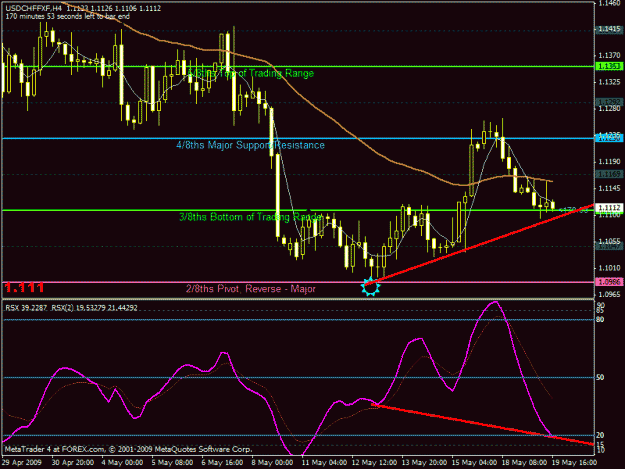The height and width of the screenshot is (469, 625).
Task: Click the blue 1.1230 price tag on axis
Action: (x=609, y=138)
